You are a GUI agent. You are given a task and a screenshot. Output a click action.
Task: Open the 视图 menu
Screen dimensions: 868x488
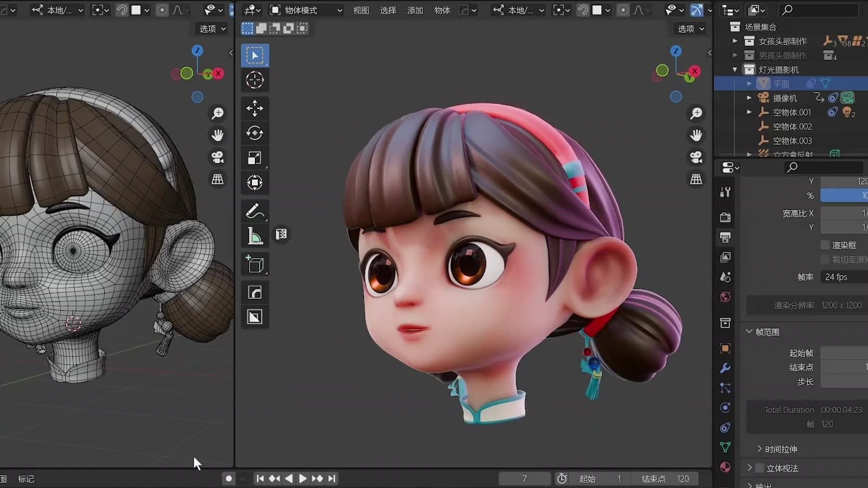pos(361,10)
